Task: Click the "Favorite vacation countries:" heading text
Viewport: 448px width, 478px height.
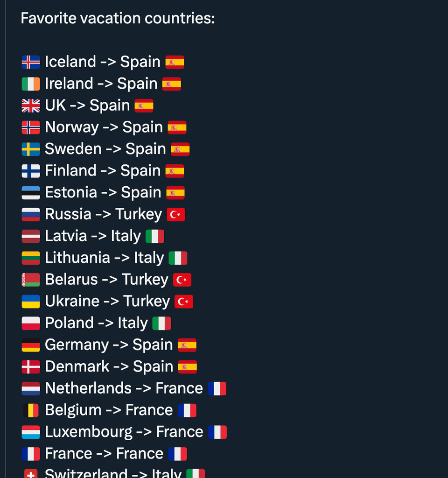Action: click(x=118, y=19)
